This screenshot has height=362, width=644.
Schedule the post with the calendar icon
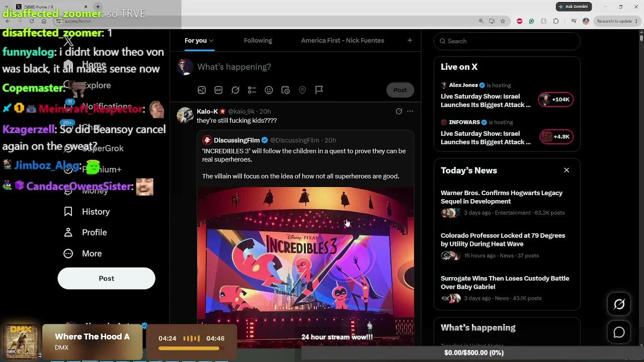click(285, 90)
